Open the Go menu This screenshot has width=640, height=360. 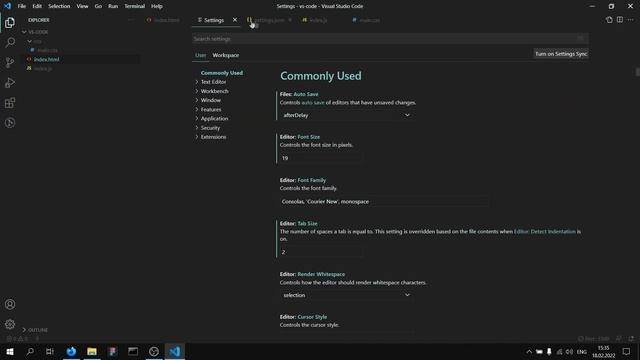(x=98, y=6)
